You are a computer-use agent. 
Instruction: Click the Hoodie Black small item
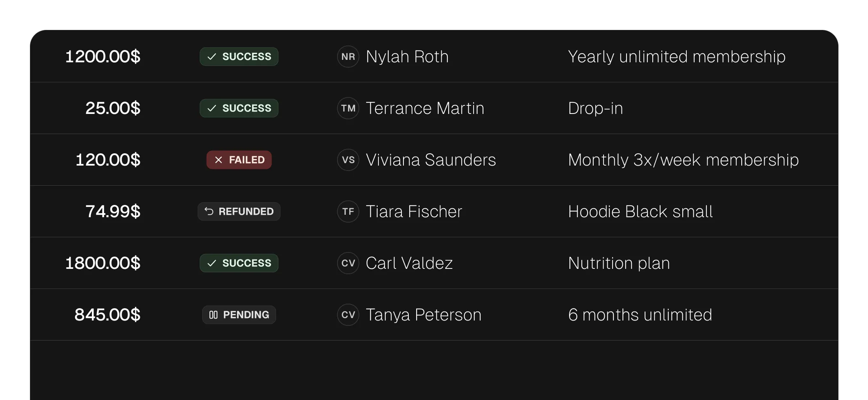640,211
